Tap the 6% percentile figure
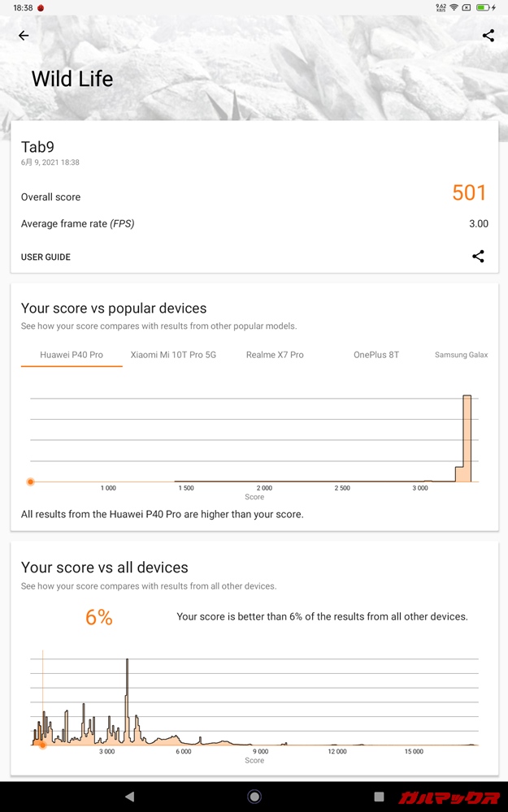The width and height of the screenshot is (508, 812). point(99,618)
